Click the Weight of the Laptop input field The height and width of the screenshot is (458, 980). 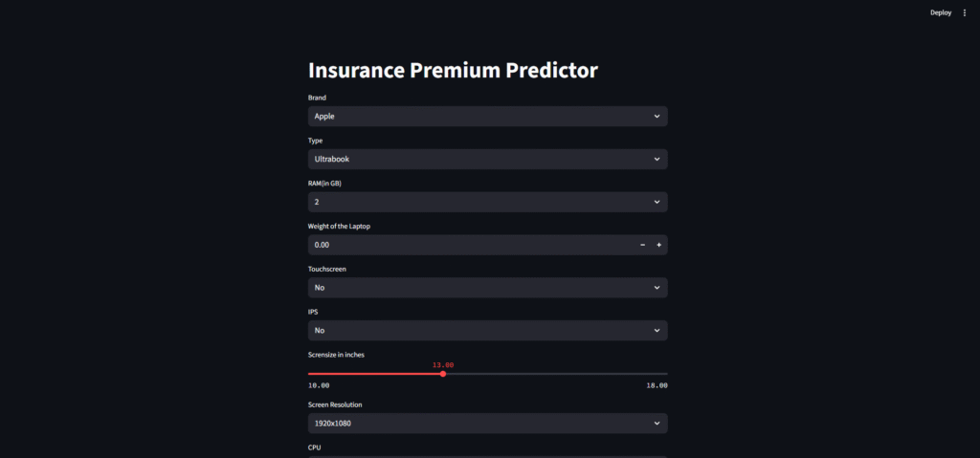coord(469,246)
